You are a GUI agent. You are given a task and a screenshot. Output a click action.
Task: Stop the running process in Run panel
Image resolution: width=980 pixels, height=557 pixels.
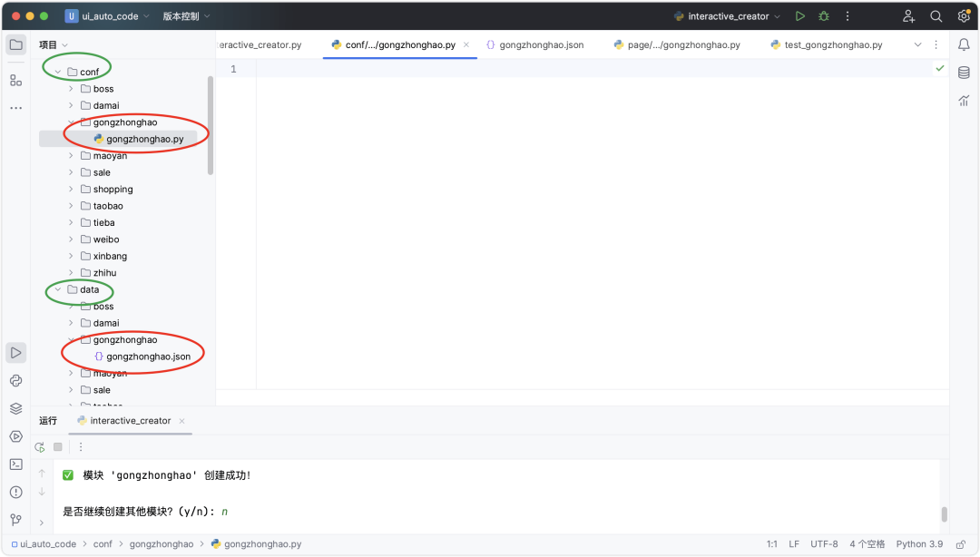[x=58, y=447]
